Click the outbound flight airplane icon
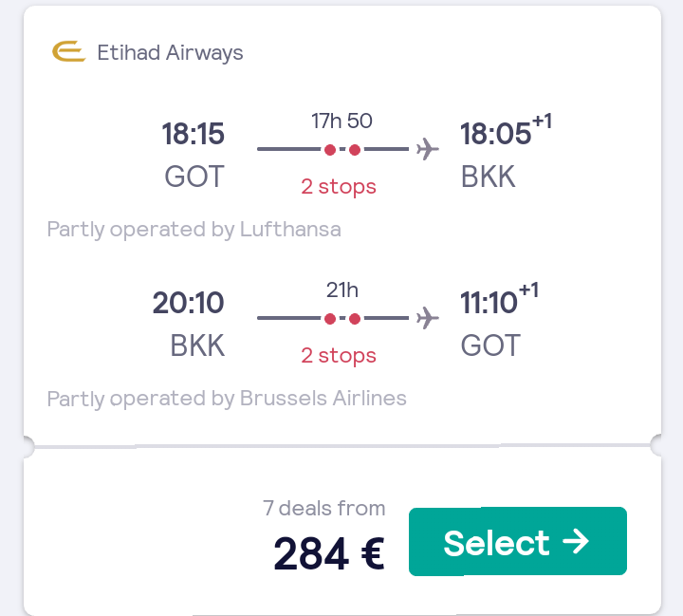The height and width of the screenshot is (616, 683). (427, 149)
